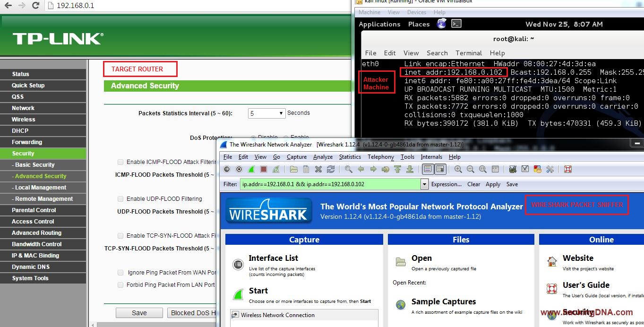Open Wireshark Capture menu
Image resolution: width=644 pixels, height=327 pixels.
[x=297, y=157]
